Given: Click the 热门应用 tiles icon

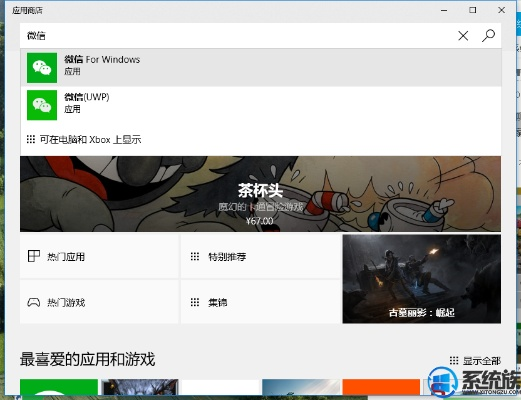Looking at the screenshot, I should [x=34, y=256].
